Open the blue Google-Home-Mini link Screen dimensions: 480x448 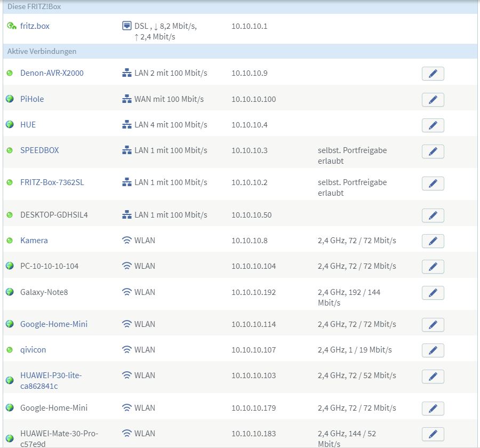(x=54, y=324)
